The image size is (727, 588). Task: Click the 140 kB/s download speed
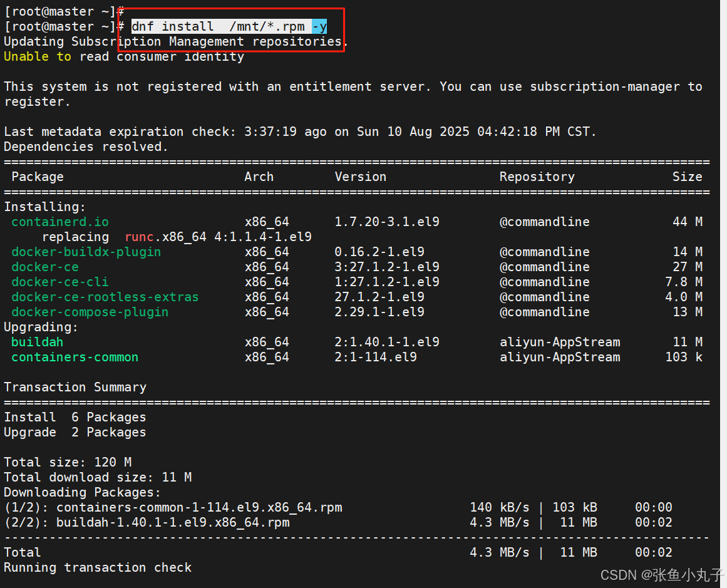pos(499,507)
